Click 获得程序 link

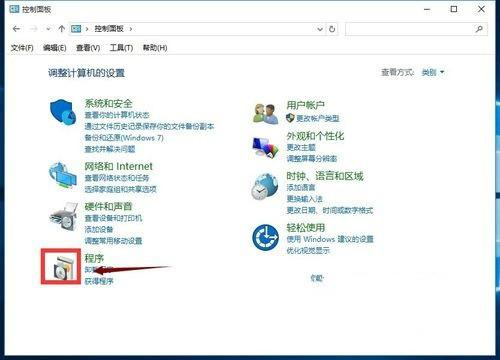[x=99, y=281]
